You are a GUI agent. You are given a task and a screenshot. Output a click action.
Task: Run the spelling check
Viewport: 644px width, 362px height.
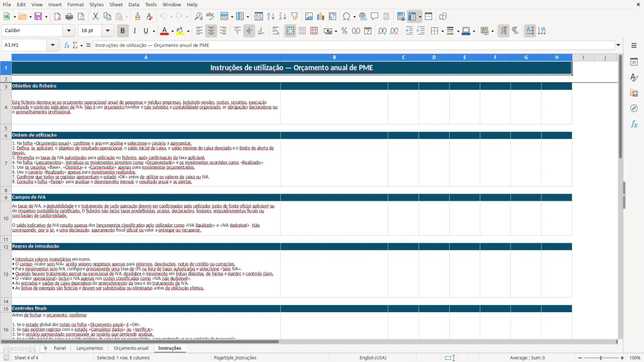pos(210,17)
